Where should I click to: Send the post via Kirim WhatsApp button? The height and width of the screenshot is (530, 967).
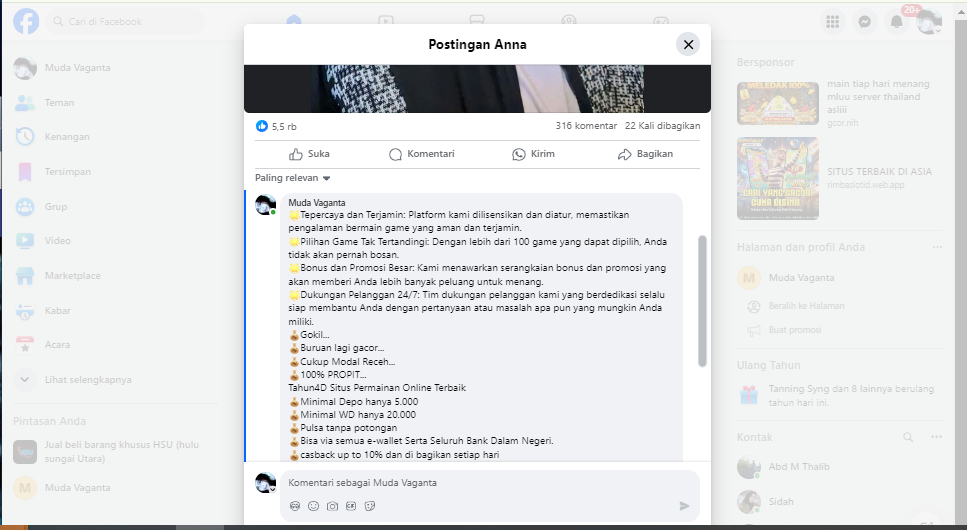tap(533, 154)
